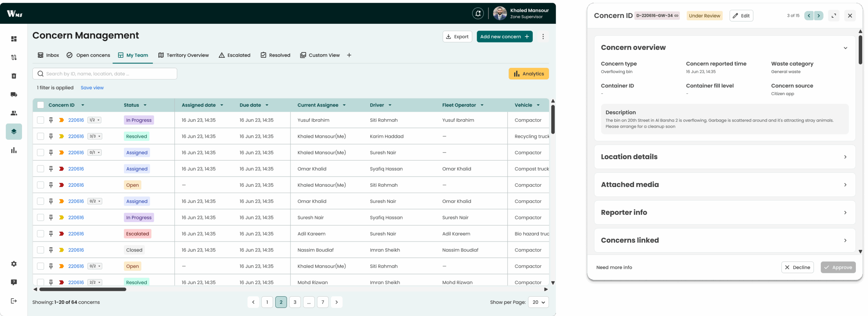
Task: Open the Show per Page dropdown
Action: [x=538, y=302]
